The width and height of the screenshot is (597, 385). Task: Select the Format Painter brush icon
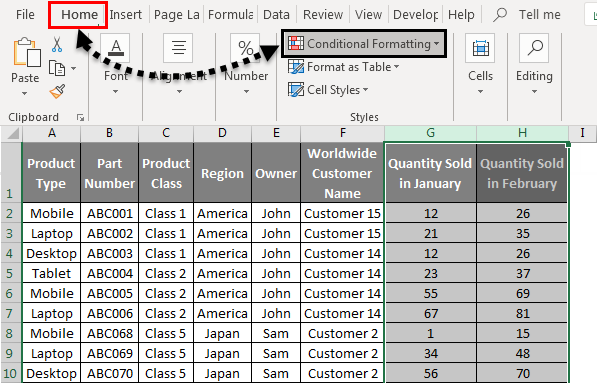pyautogui.click(x=57, y=91)
